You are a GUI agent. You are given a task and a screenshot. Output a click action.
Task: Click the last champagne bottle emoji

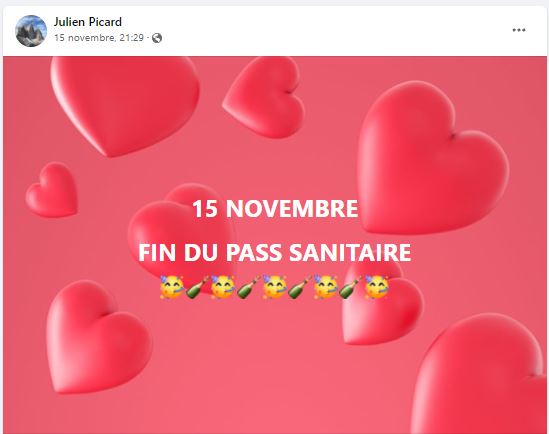coord(350,287)
